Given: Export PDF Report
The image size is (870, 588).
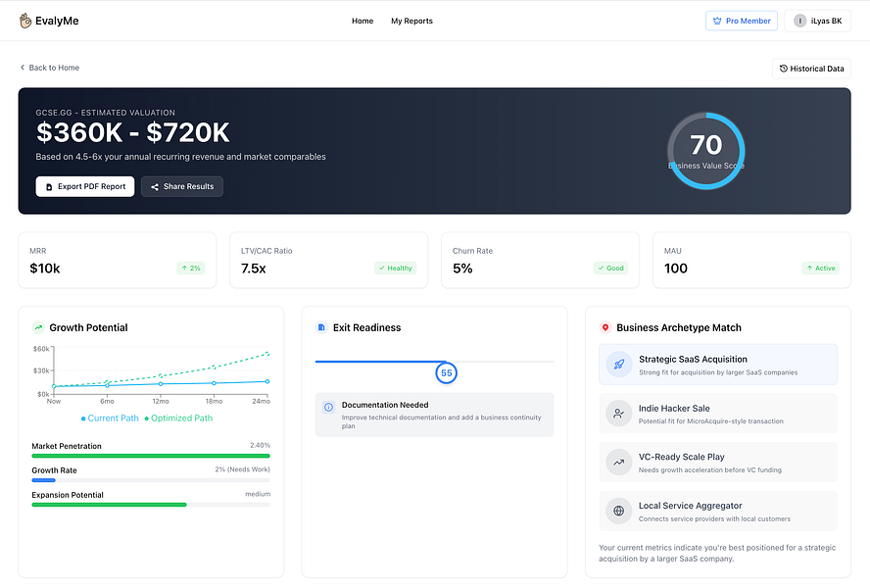Looking at the screenshot, I should [x=85, y=186].
